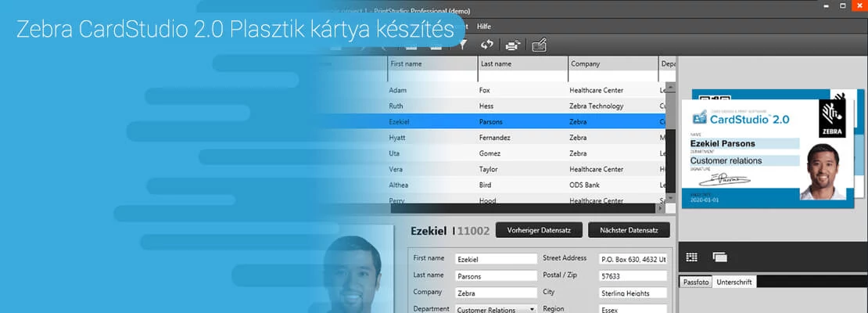Select the 'Althea' first name cell
868x313 pixels.
pyautogui.click(x=399, y=185)
